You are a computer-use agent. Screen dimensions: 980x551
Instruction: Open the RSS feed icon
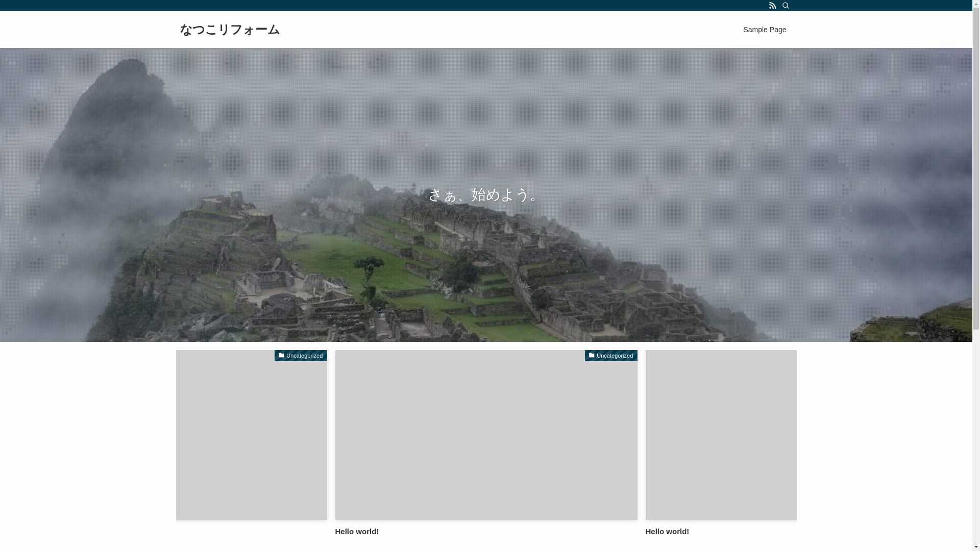pos(772,6)
